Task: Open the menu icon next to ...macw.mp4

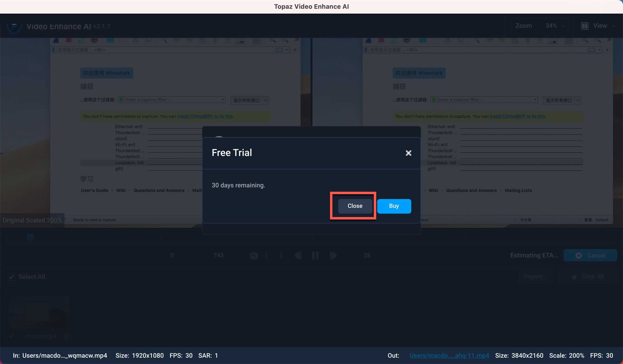Action: point(66,336)
